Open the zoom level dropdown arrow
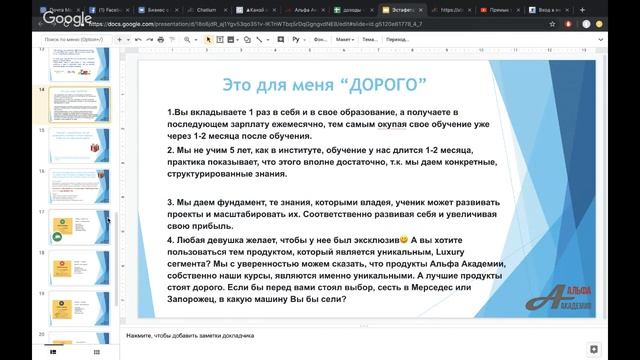 click(196, 40)
